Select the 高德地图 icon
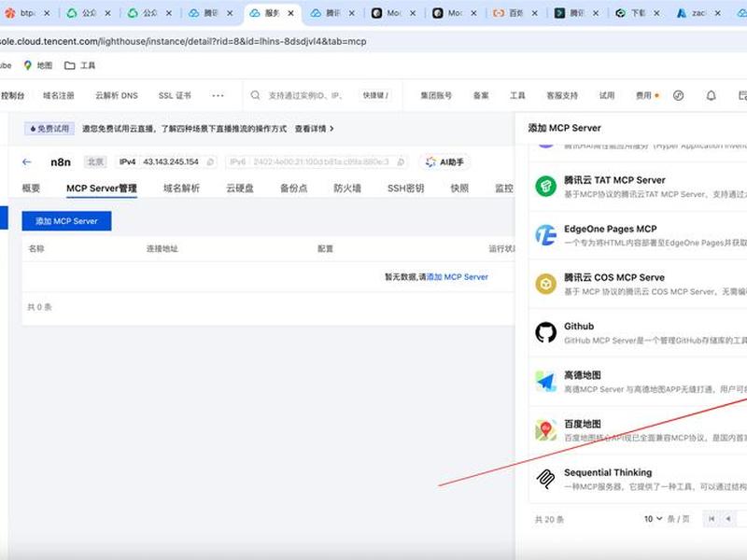Screen dimensions: 747x560 (546, 381)
